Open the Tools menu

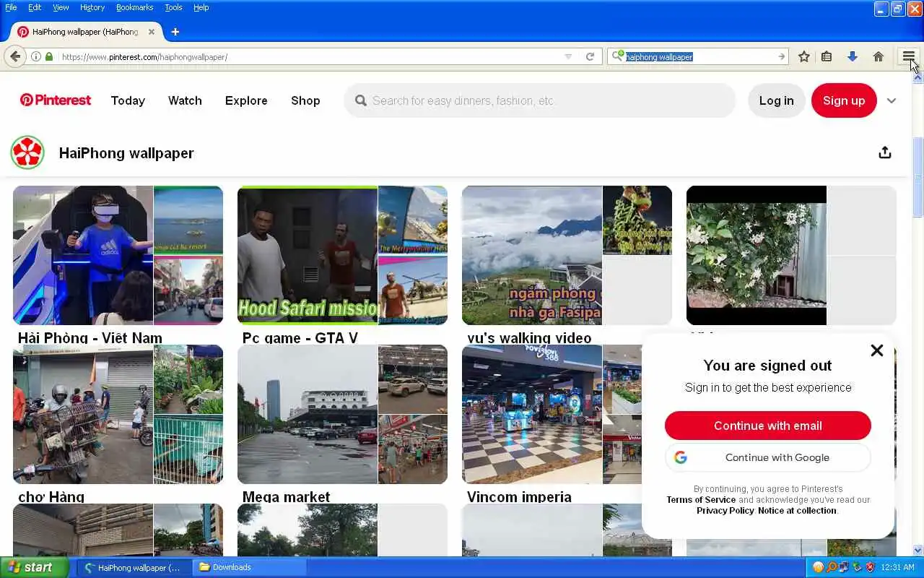[173, 7]
